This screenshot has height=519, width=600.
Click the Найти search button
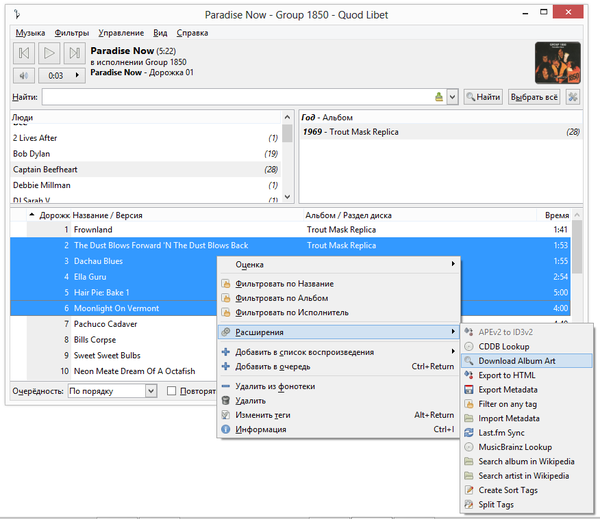click(x=483, y=97)
